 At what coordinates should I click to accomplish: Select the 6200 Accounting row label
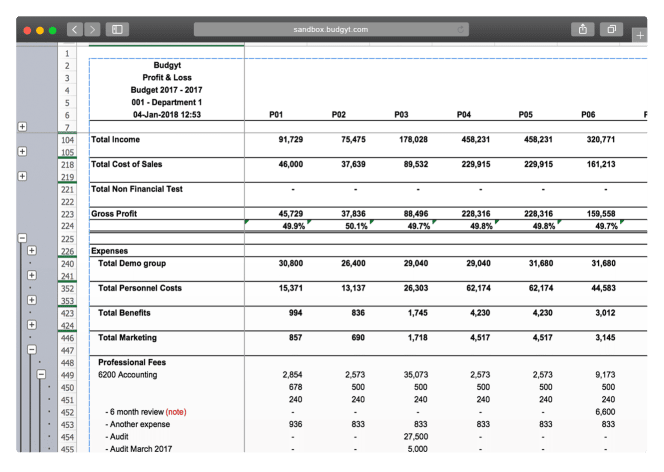[x=127, y=375]
